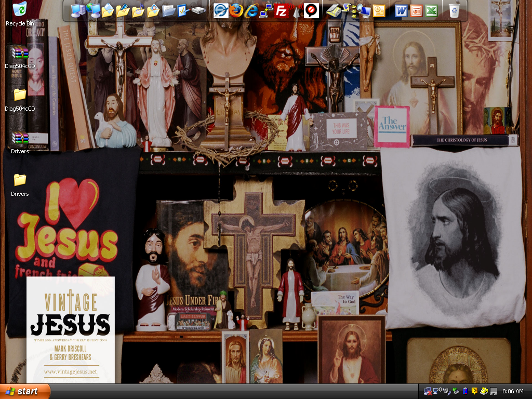The width and height of the screenshot is (532, 399).
Task: Launch Mozilla Firefox from the dock
Action: [236, 10]
